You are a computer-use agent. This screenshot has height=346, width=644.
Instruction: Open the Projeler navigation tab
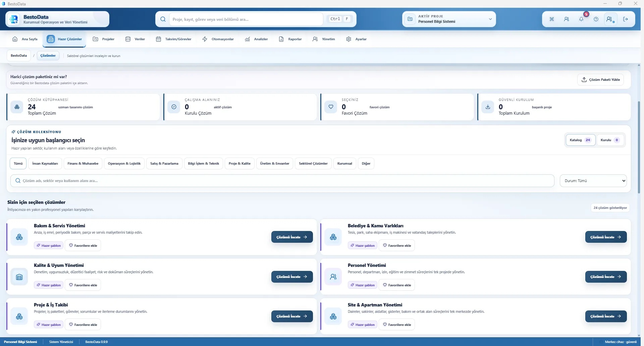click(104, 39)
